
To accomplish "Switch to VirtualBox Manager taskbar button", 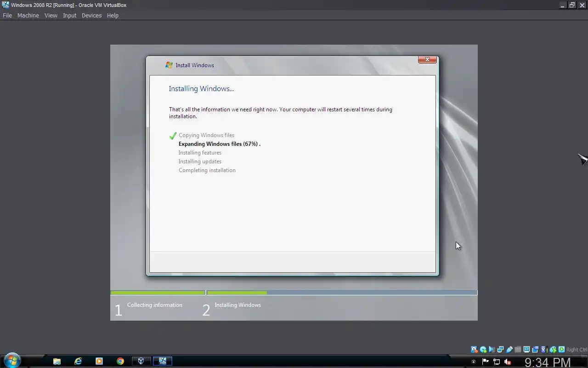I will point(141,361).
